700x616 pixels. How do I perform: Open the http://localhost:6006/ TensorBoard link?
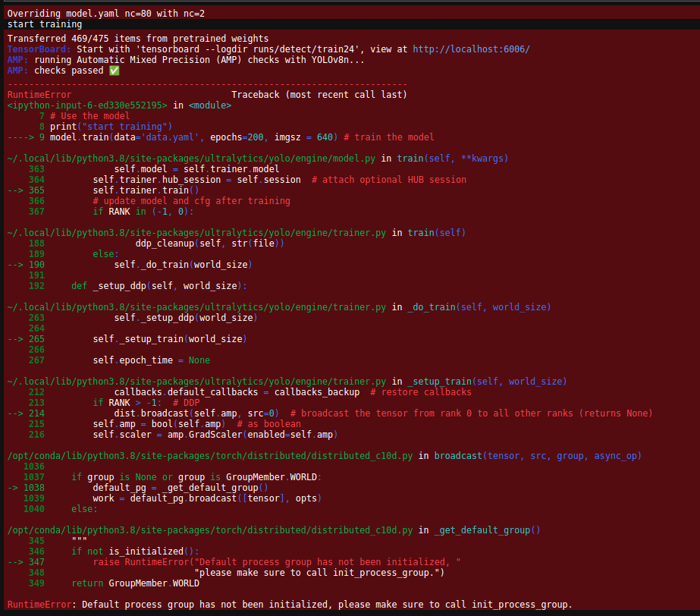[471, 49]
